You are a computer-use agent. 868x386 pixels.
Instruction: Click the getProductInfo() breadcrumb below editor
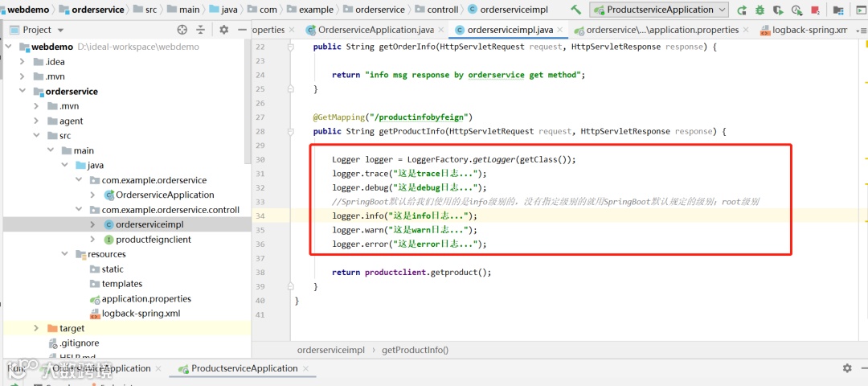click(416, 350)
